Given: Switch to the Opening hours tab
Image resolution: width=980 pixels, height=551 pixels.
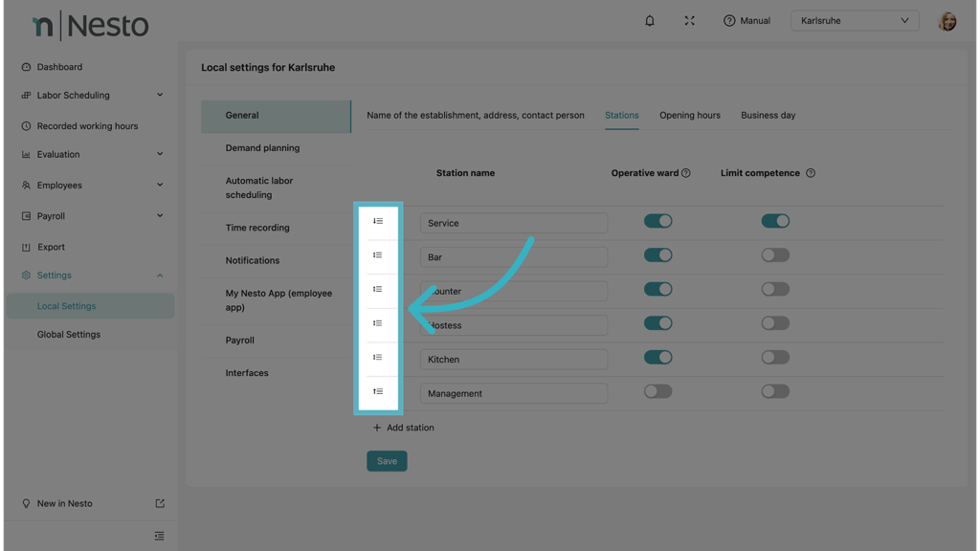Looking at the screenshot, I should pos(689,115).
